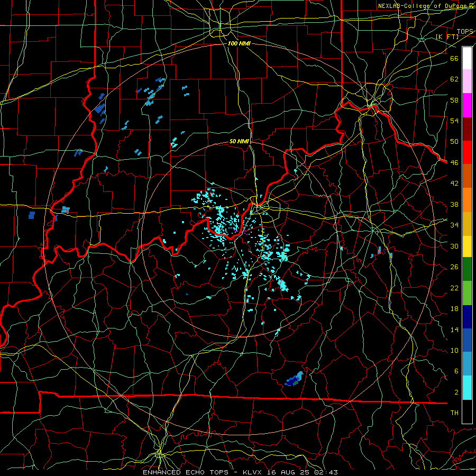Click the ENHANCED ECHO TOPS KLVX caption
476x476 pixels.
coord(240,472)
